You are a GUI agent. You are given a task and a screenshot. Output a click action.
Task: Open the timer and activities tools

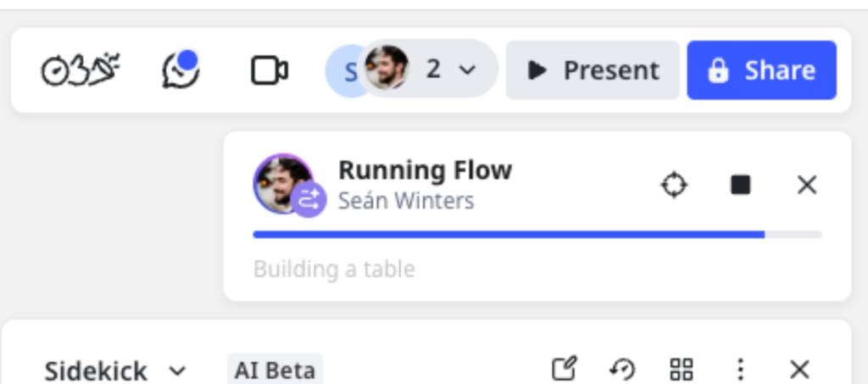[81, 70]
